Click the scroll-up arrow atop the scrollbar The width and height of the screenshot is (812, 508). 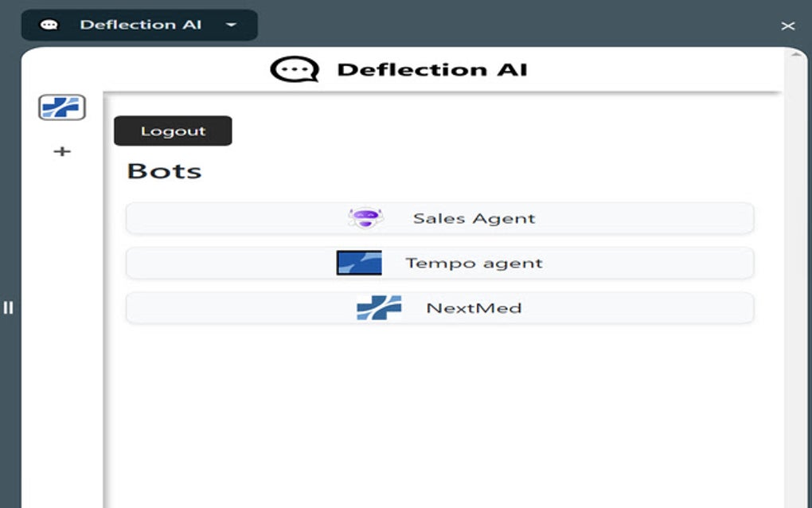pyautogui.click(x=796, y=54)
